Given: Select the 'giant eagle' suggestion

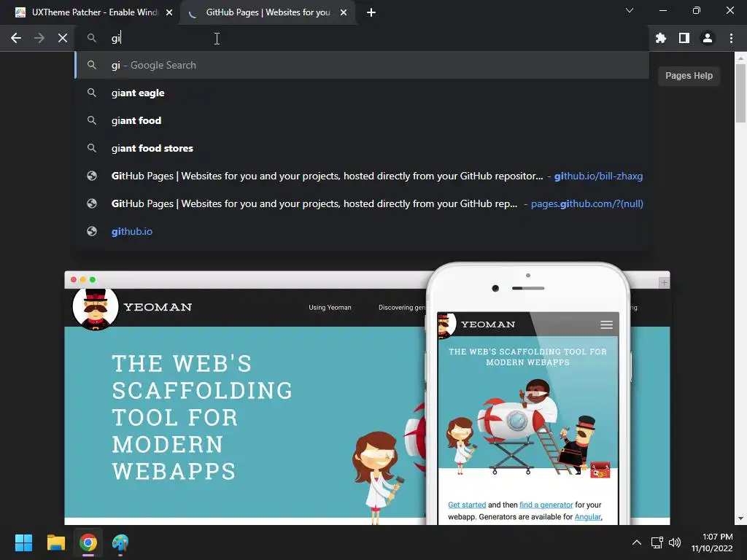Looking at the screenshot, I should pos(362,93).
